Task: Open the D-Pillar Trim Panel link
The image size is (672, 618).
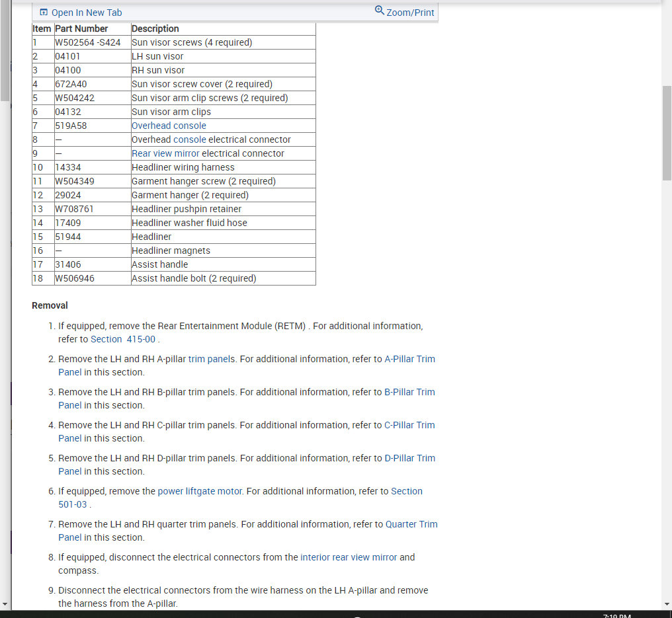Action: tap(409, 458)
